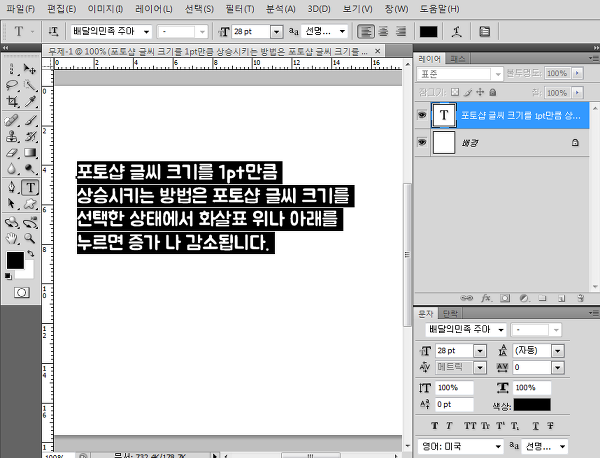Select the Dodge tool
600x458 pixels.
[29, 169]
